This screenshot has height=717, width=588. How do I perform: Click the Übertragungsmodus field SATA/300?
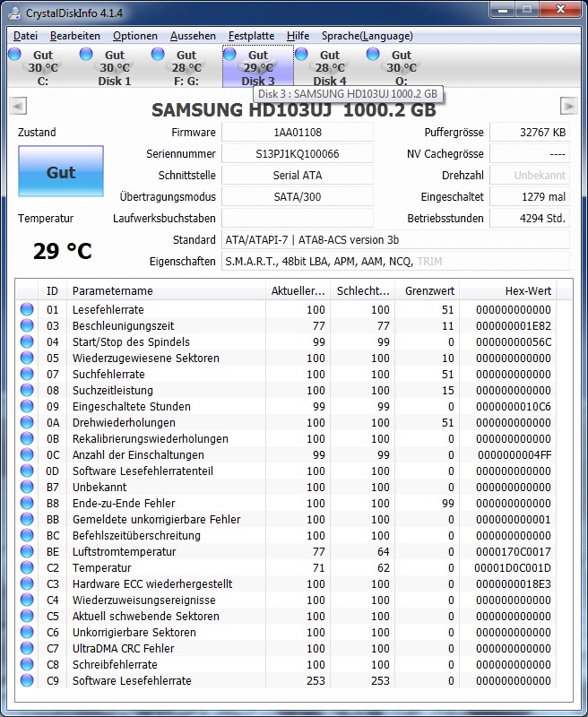(x=298, y=197)
